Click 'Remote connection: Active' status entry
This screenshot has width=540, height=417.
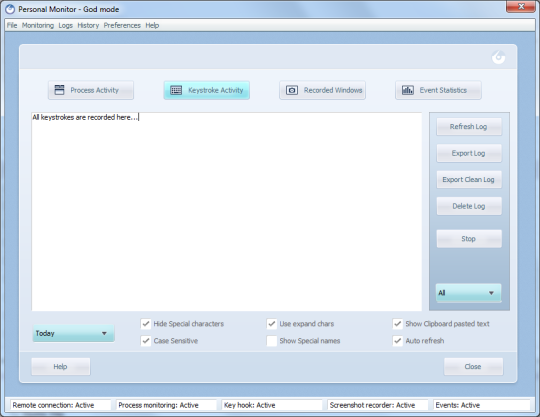(x=61, y=405)
